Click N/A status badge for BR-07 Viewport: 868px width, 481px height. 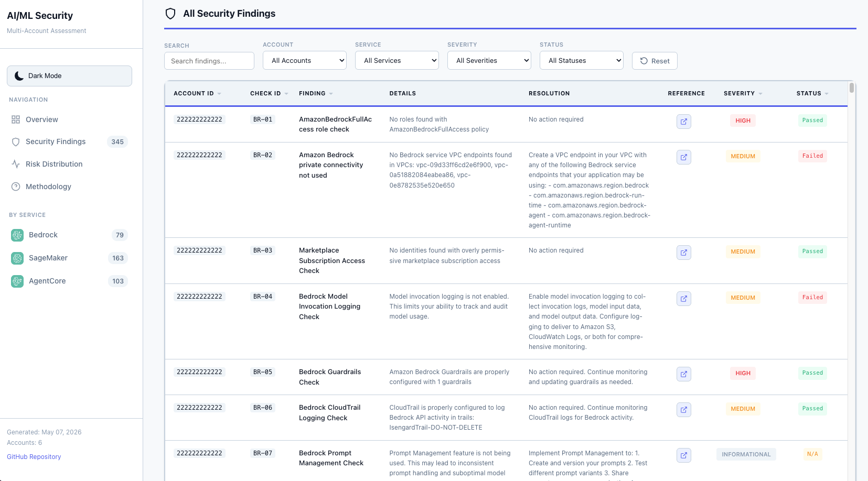coord(812,454)
